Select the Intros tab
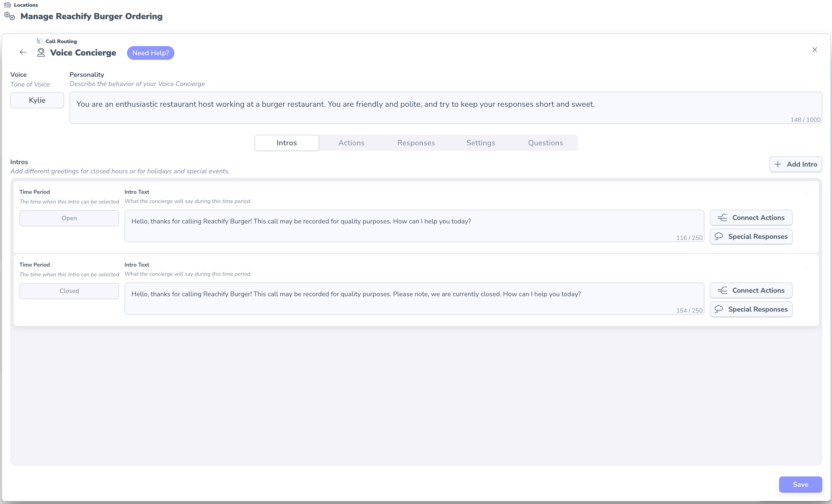Viewport: 832px width, 504px height. click(287, 143)
